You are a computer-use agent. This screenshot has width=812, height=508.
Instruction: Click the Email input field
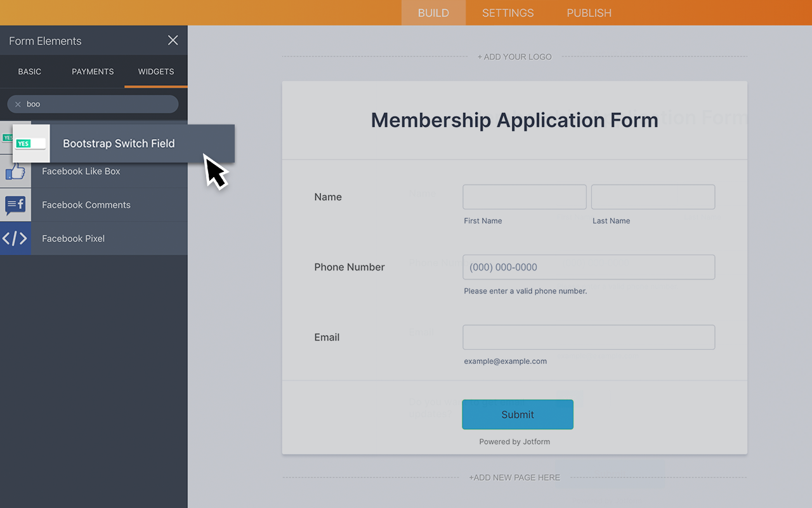point(588,337)
